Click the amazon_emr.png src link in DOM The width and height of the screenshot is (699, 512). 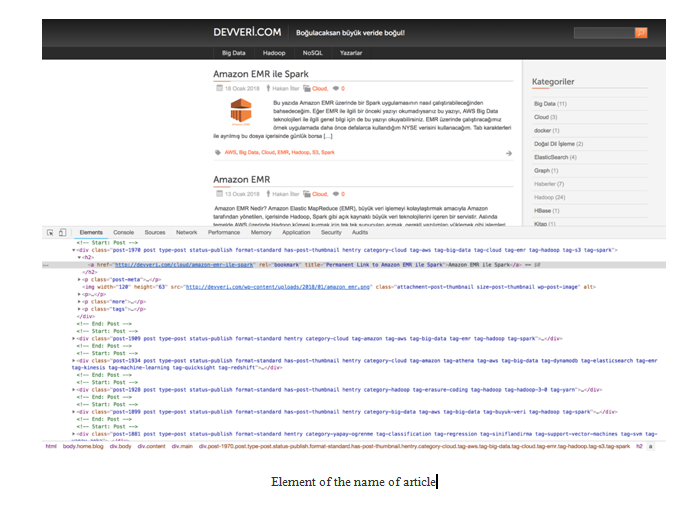[278, 287]
